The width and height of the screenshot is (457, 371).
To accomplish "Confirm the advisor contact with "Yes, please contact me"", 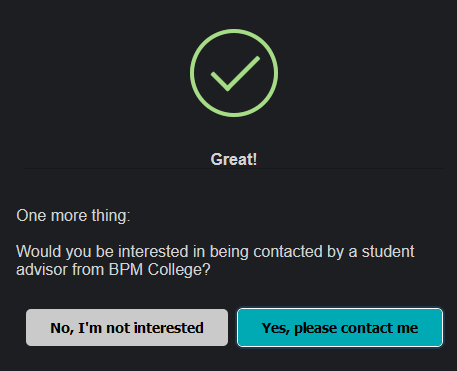I will point(340,327).
